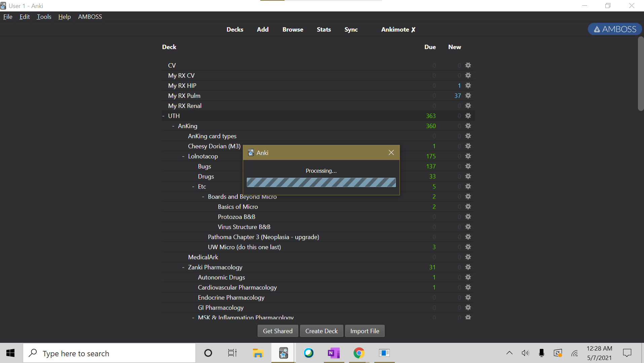Image resolution: width=644 pixels, height=363 pixels.
Task: Open options gear for UW Micro deck
Action: (x=468, y=247)
